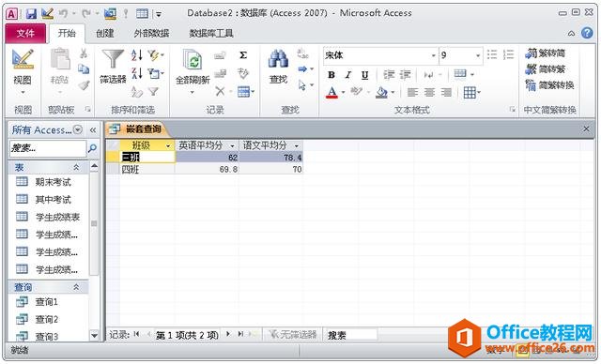This screenshot has height=364, width=601.
Task: Click the Cut scissors icon
Action: (x=84, y=53)
